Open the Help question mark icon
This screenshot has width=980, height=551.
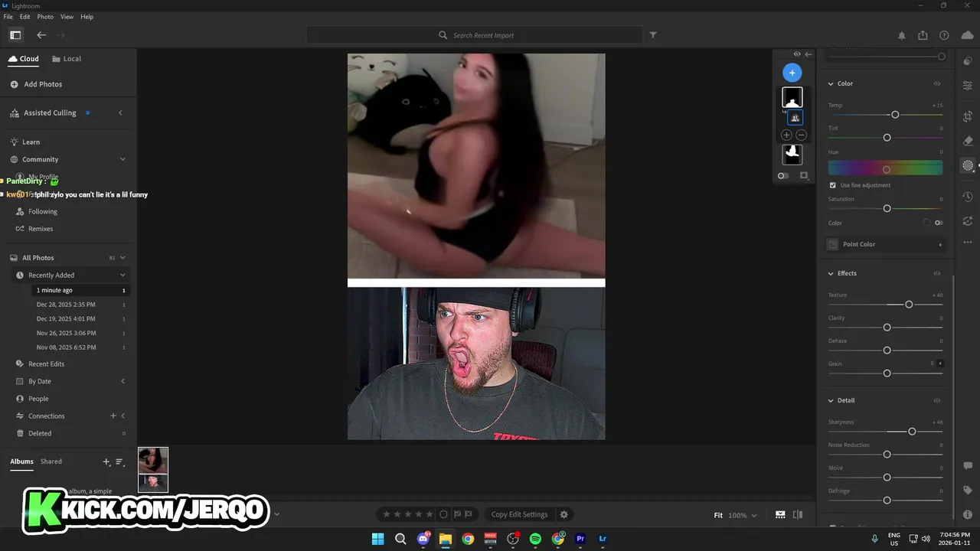(x=944, y=35)
